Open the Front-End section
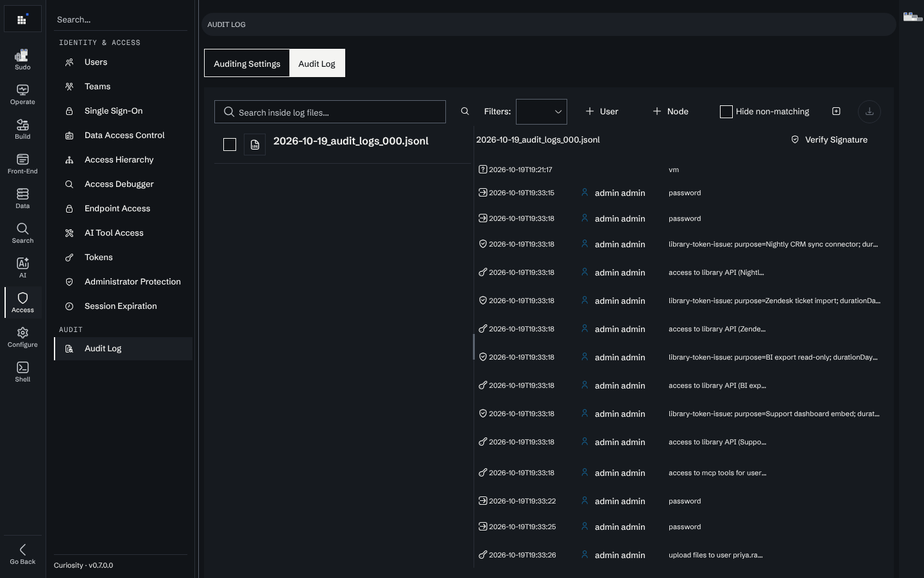The width and height of the screenshot is (924, 578). tap(22, 164)
